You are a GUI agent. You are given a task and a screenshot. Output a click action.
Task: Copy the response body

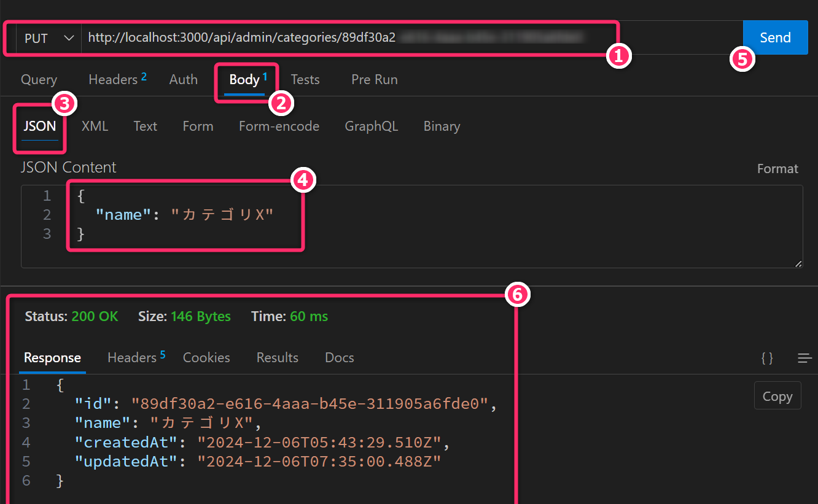pos(777,397)
